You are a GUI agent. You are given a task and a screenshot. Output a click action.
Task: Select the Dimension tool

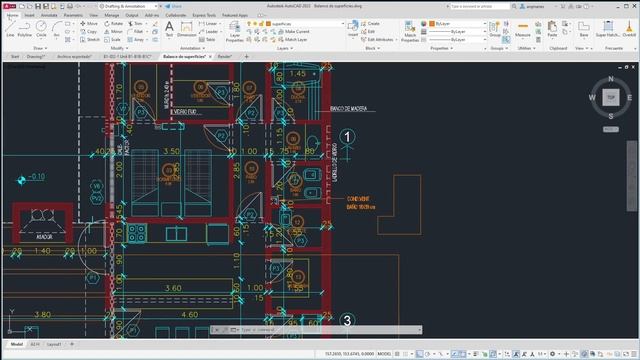[x=187, y=29]
